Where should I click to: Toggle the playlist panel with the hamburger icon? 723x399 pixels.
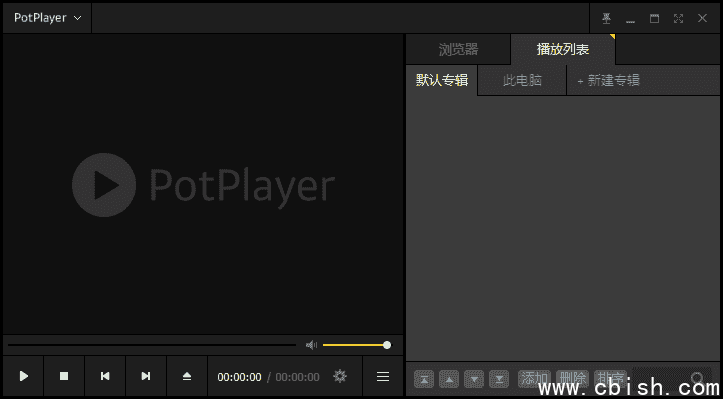[383, 376]
